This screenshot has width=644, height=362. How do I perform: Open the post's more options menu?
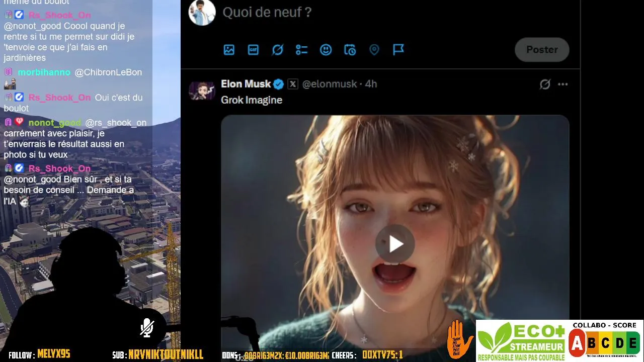click(563, 84)
